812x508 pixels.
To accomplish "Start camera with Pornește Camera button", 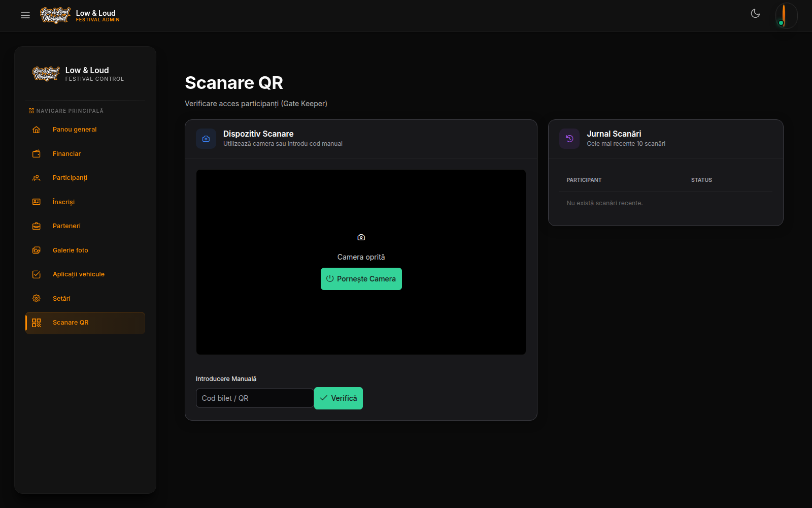I will point(361,279).
